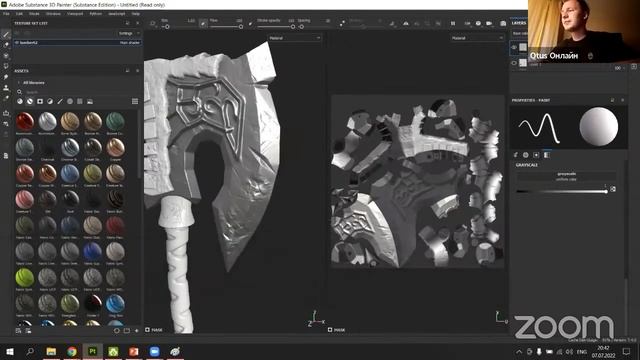Open the Stencil properties icon tab
Viewport: 640px width, 360px height.
coord(536,155)
